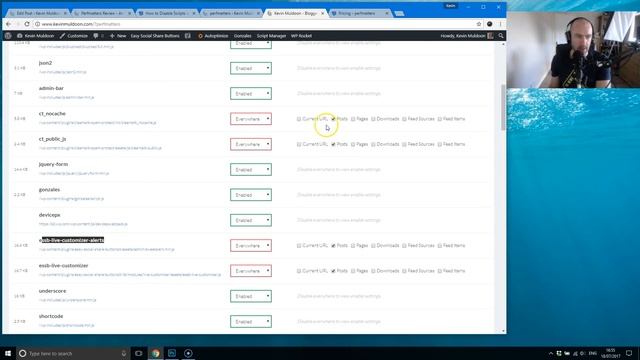640x360 pixels.
Task: Click the orange Autoptimize circle icon
Action: coord(200,36)
